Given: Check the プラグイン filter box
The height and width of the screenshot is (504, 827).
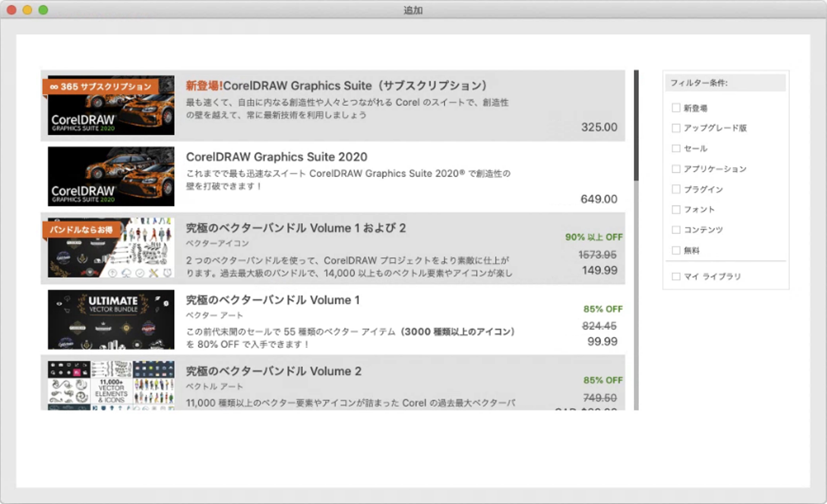Looking at the screenshot, I should 676,189.
